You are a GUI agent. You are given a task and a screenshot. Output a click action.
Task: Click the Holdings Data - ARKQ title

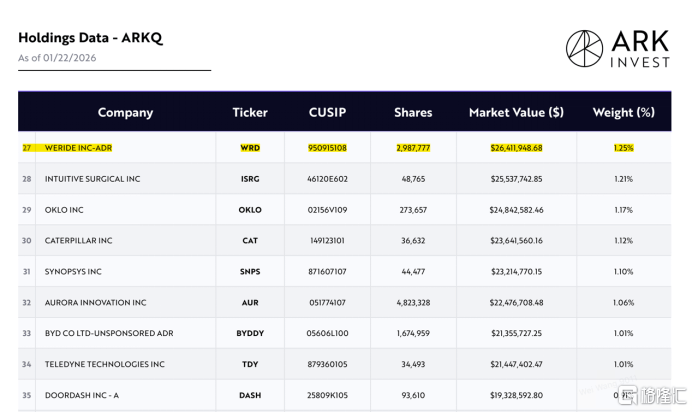(x=90, y=38)
